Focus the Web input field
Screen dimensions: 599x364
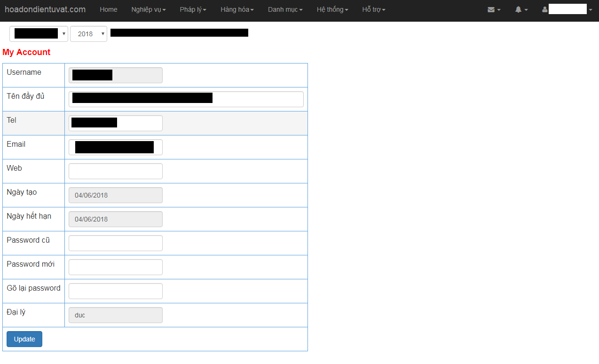pos(116,171)
